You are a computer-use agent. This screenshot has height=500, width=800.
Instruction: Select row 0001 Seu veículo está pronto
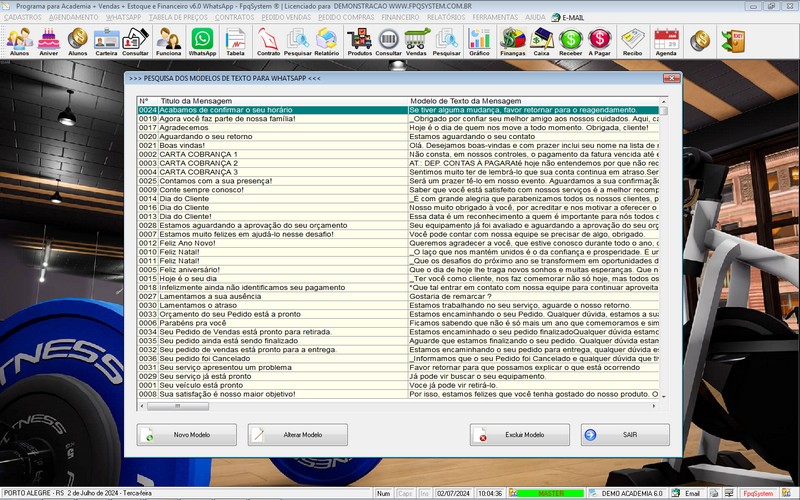[398, 385]
